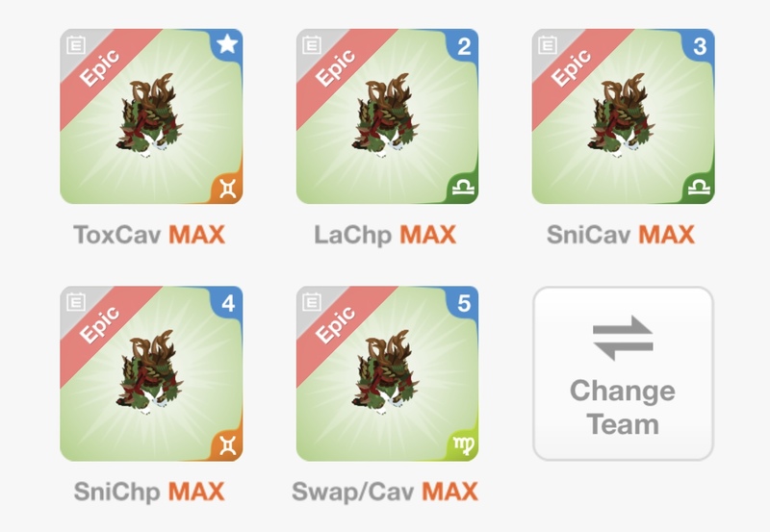Click the Change Team button

point(623,373)
